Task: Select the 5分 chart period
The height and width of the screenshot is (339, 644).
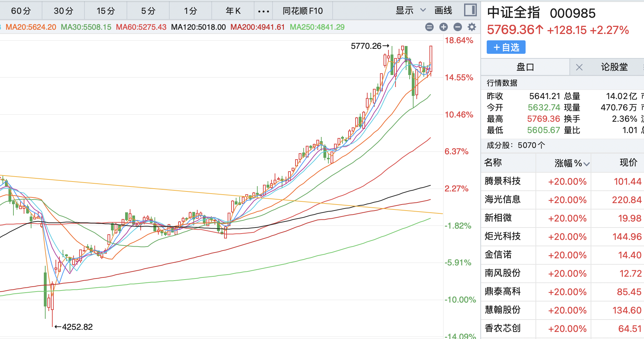Action: tap(148, 11)
